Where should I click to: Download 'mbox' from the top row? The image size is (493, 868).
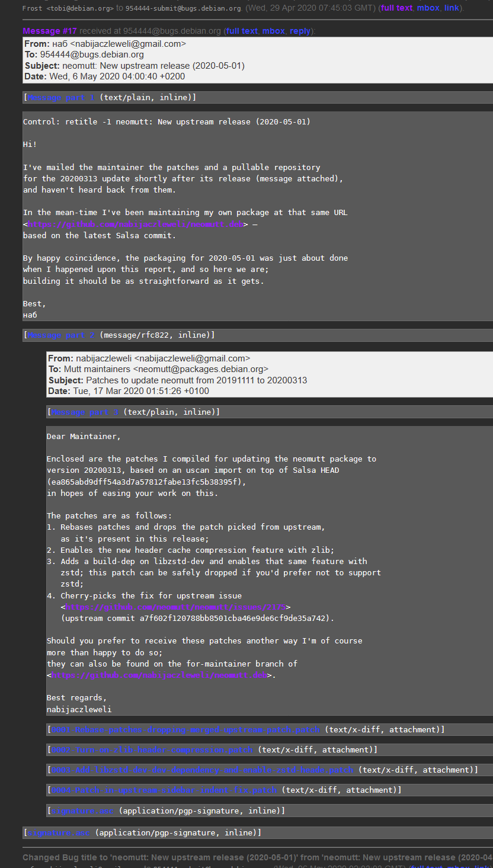pos(428,8)
